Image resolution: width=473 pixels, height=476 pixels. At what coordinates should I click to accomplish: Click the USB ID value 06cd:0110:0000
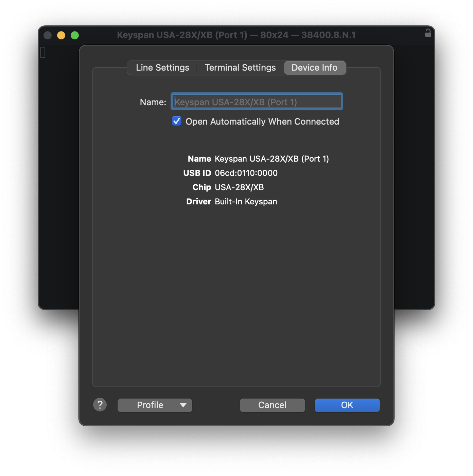(x=246, y=173)
